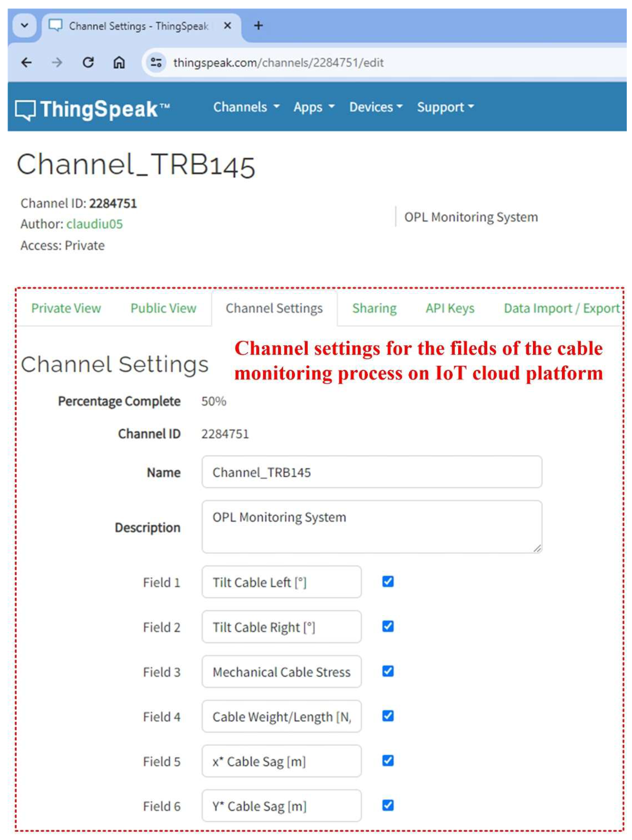Open the Data Import / Export tab
This screenshot has height=840, width=632.
561,308
